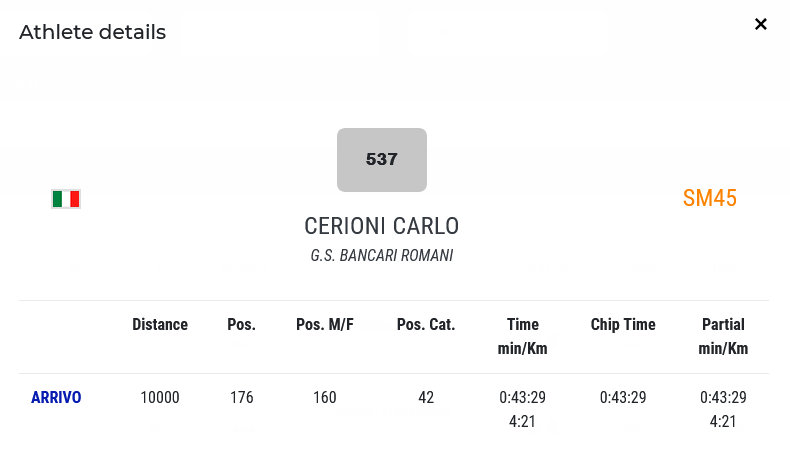Click the Italian flag icon
This screenshot has width=790, height=465.
[66, 199]
